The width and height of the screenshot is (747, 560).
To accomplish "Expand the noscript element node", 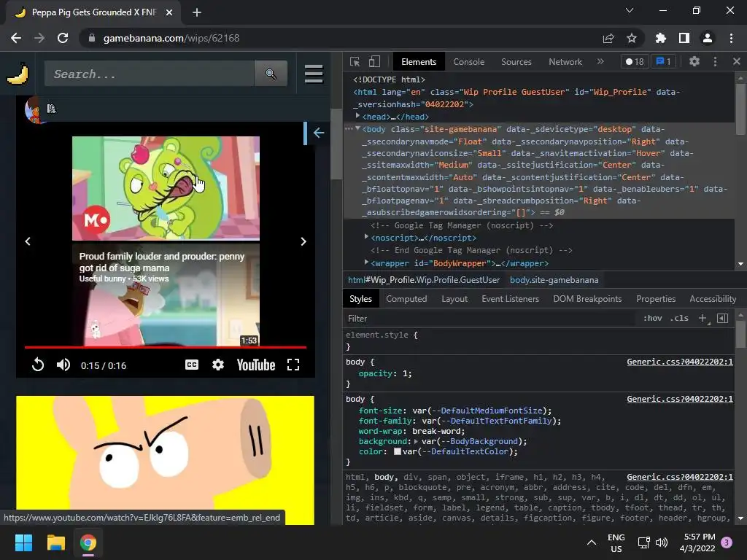I will point(366,237).
